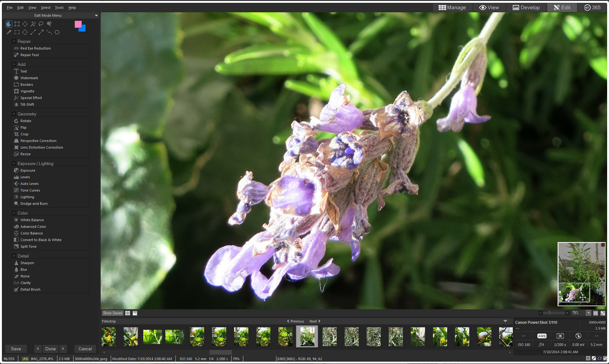Click the actual size 1:1 zoom icon
The image size is (609, 364).
(x=595, y=313)
